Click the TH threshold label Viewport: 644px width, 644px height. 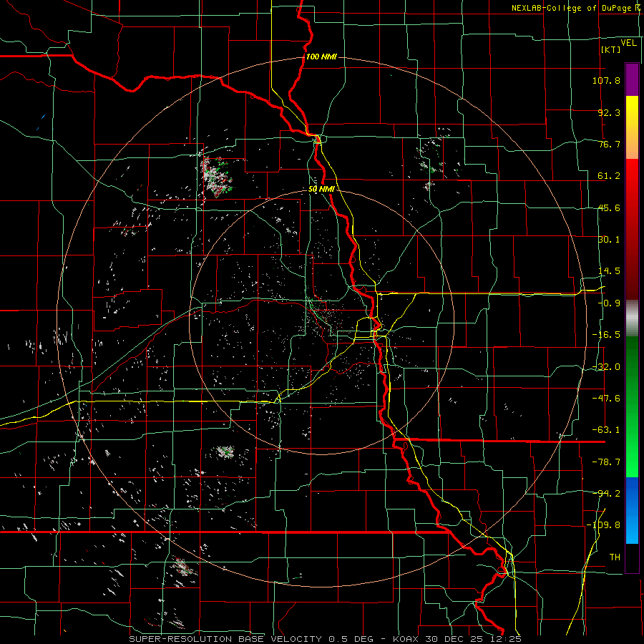tap(615, 557)
